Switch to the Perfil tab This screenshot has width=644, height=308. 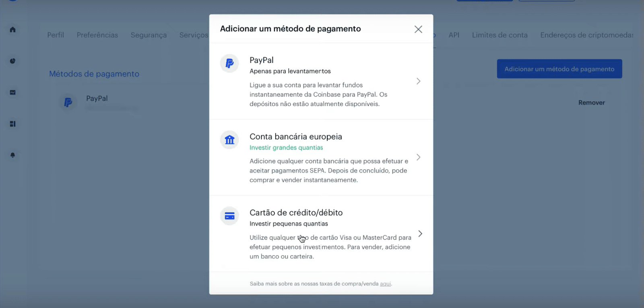[x=56, y=35]
